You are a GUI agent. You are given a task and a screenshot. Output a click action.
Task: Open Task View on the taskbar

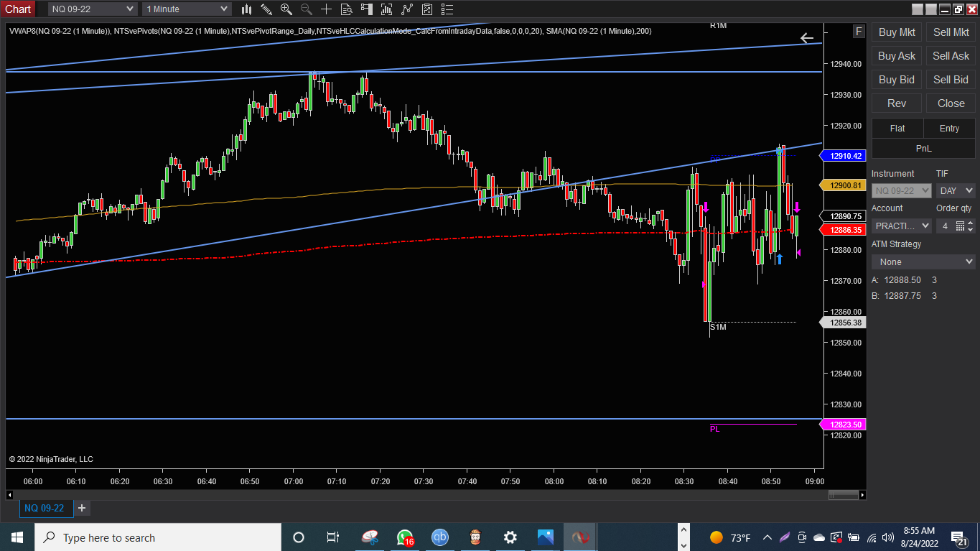tap(333, 537)
